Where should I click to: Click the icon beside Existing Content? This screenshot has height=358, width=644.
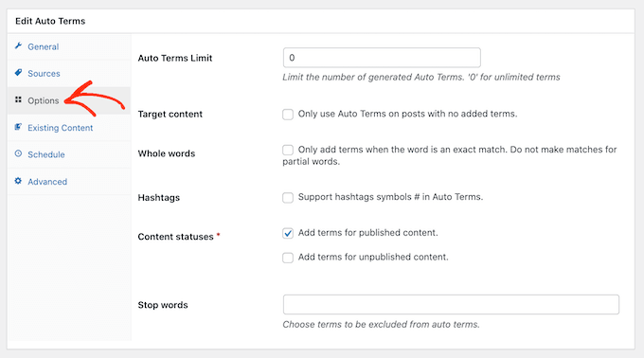[18, 127]
